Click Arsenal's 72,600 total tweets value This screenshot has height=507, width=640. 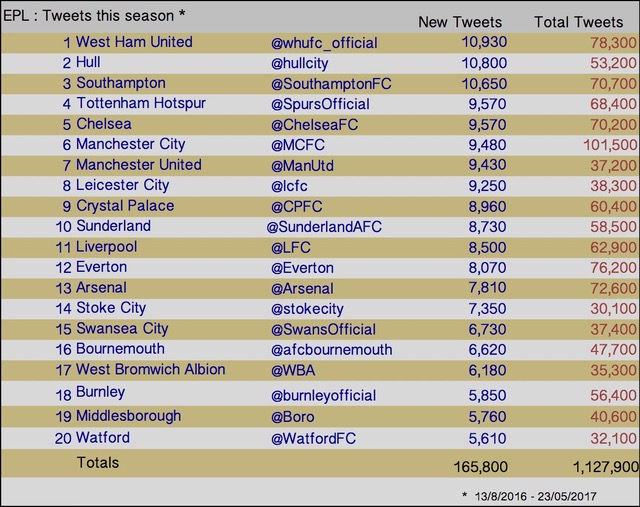pos(613,289)
